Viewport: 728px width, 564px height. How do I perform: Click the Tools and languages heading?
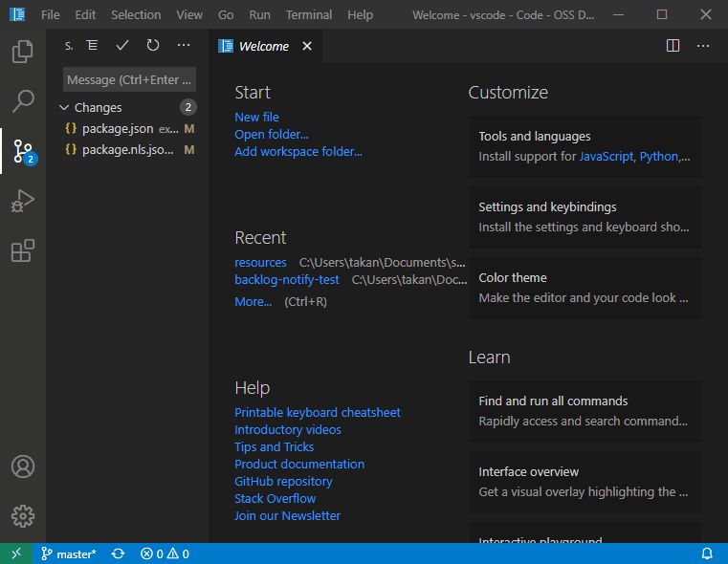pyautogui.click(x=535, y=137)
